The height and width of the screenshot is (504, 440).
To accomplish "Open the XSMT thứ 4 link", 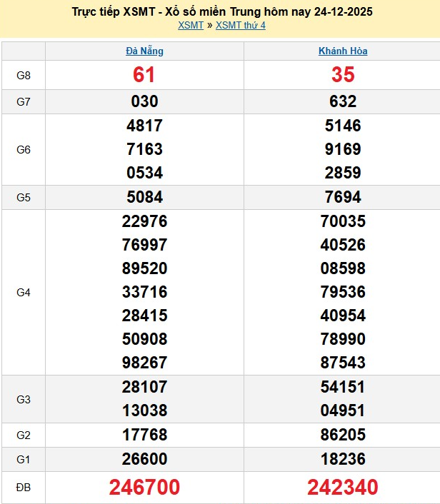I will click(x=241, y=26).
